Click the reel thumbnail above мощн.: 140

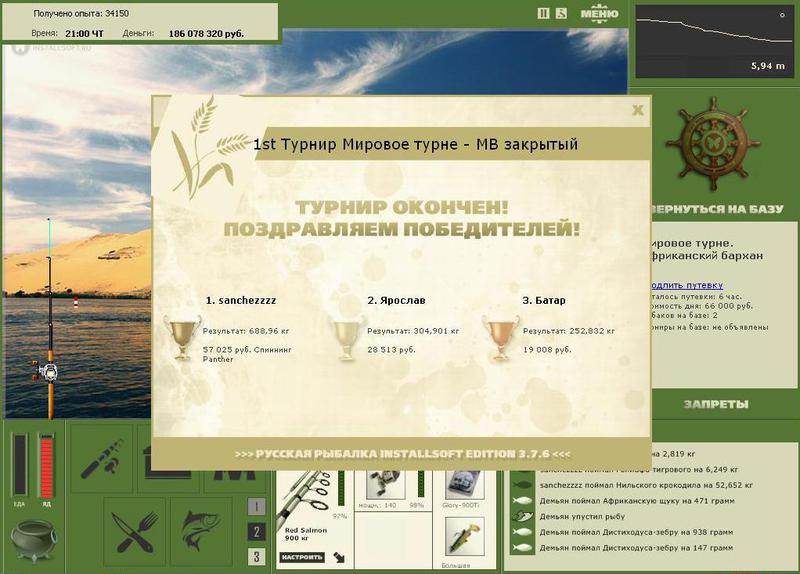tap(386, 485)
